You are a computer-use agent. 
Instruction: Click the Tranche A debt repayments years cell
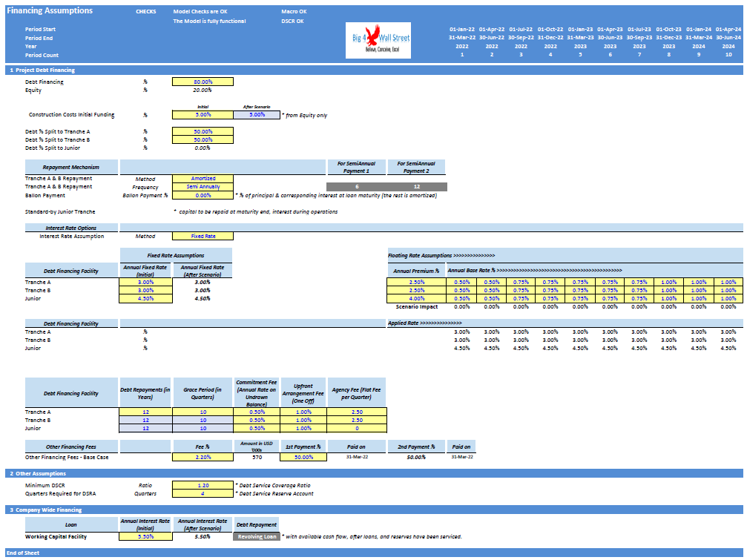pos(146,412)
